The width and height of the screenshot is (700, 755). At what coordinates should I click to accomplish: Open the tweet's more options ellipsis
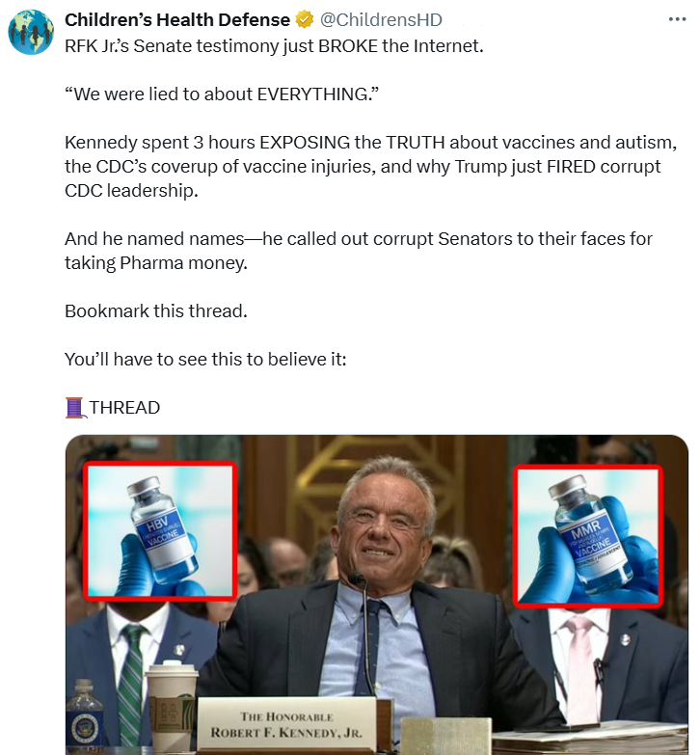(677, 19)
